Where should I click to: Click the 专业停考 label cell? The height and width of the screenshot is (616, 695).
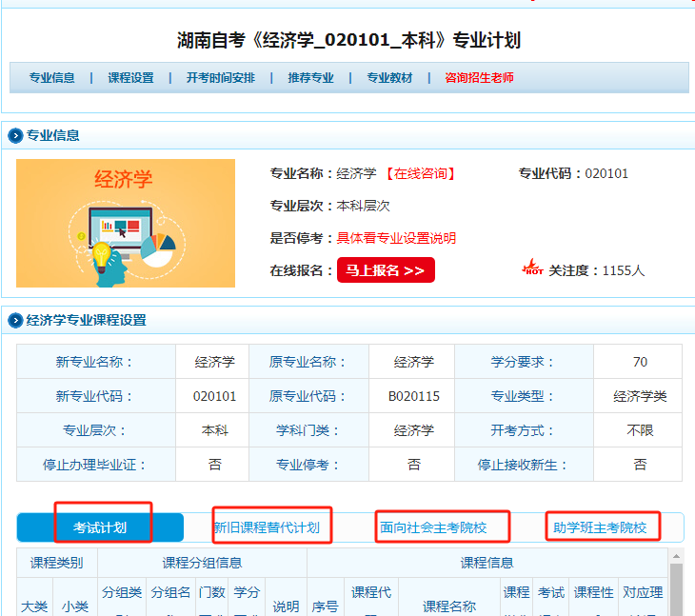pyautogui.click(x=308, y=465)
